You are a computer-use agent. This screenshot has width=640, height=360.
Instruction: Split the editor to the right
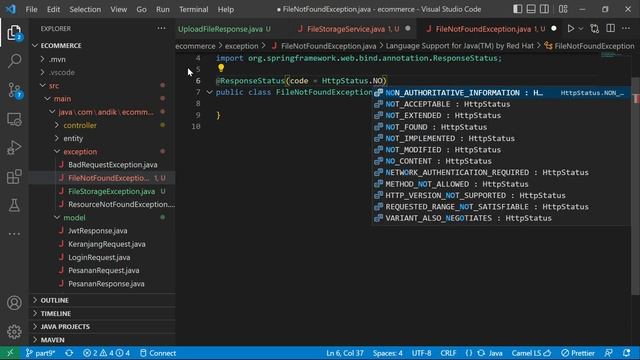[611, 29]
